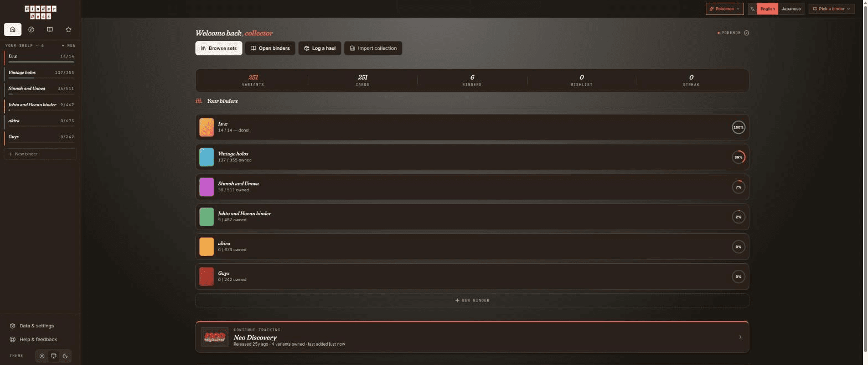Select system theme monitor button
Viewport: 868px width, 365px height.
[x=54, y=356]
